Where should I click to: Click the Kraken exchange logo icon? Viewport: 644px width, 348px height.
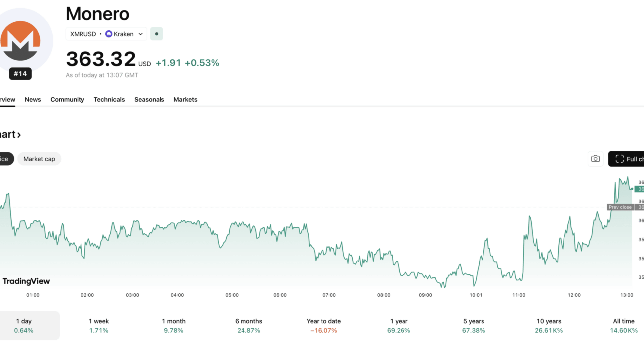(x=109, y=34)
